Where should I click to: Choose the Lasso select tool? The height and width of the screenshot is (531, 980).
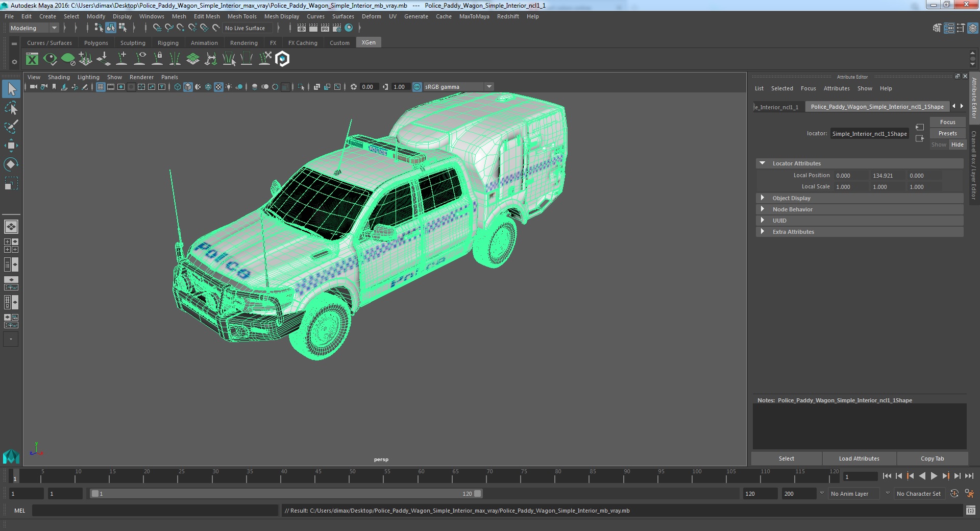click(x=11, y=108)
